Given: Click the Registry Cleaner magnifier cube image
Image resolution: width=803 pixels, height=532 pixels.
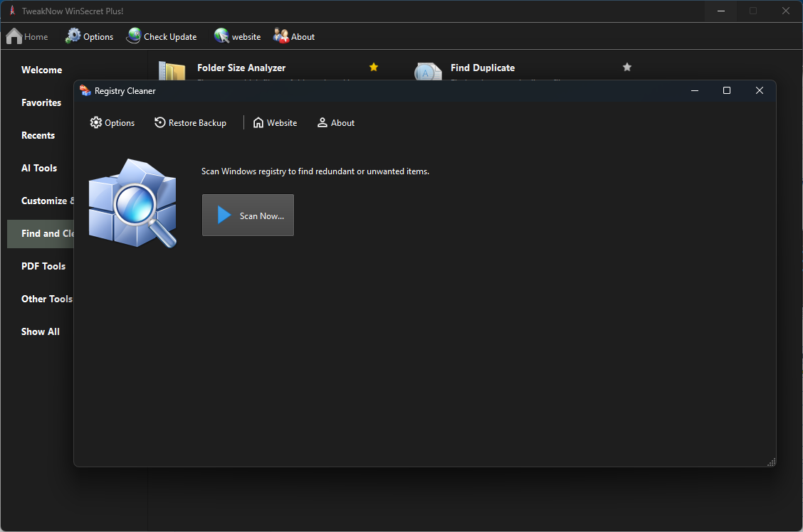Looking at the screenshot, I should click(132, 203).
